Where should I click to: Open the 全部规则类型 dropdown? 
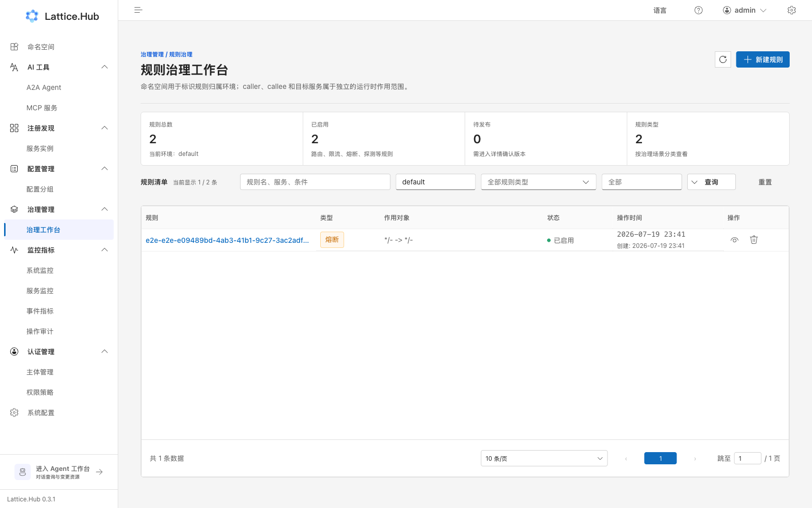pos(538,182)
